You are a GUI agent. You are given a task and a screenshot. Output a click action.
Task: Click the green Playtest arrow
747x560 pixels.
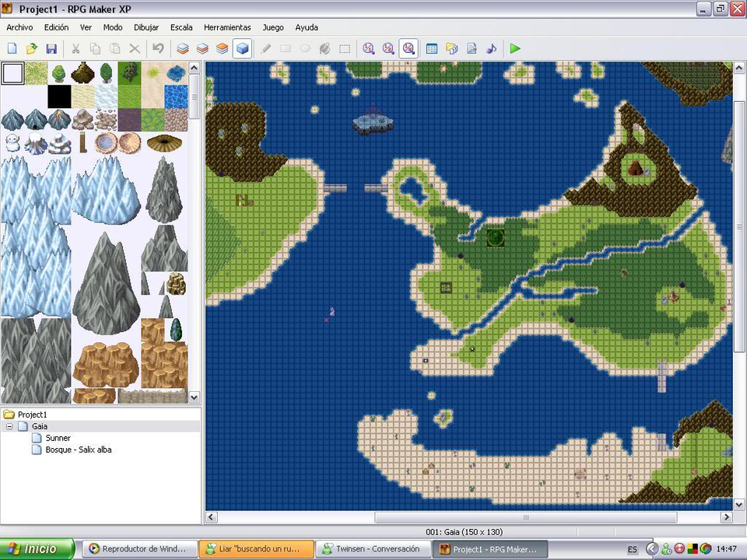tap(515, 48)
